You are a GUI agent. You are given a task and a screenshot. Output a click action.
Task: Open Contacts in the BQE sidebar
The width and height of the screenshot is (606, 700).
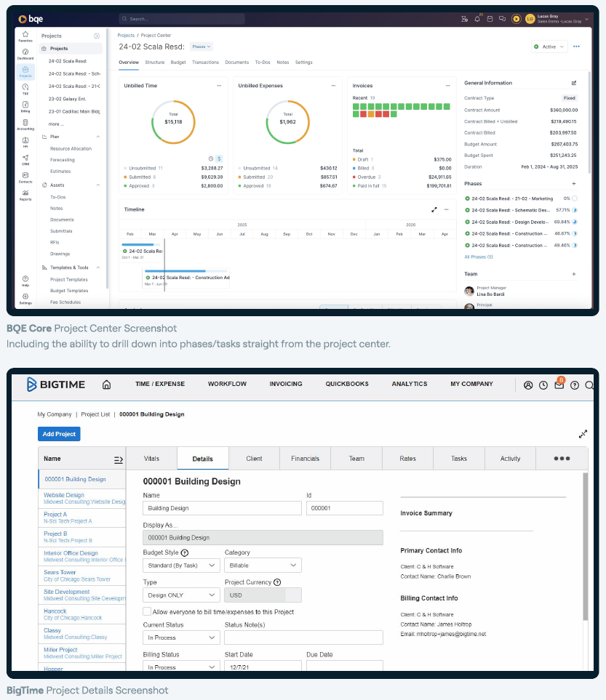tap(25, 177)
